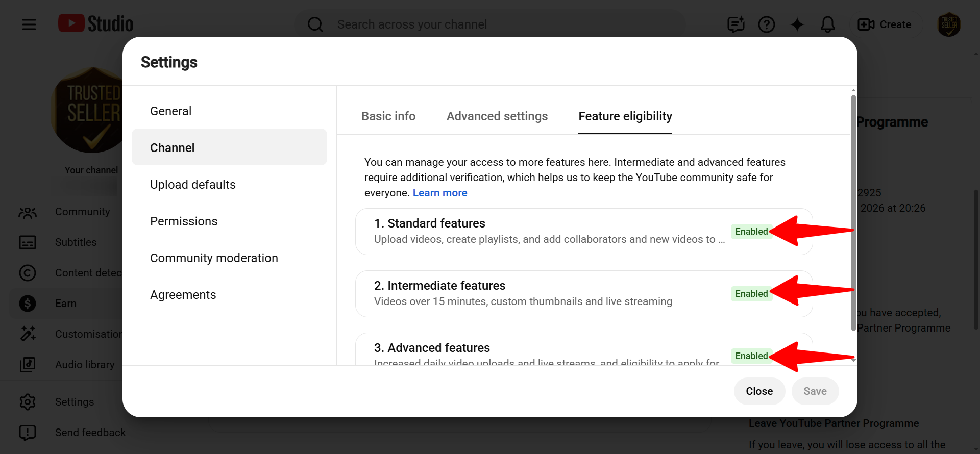Click the Earn label in sidebar
The width and height of the screenshot is (980, 454).
coord(66,304)
